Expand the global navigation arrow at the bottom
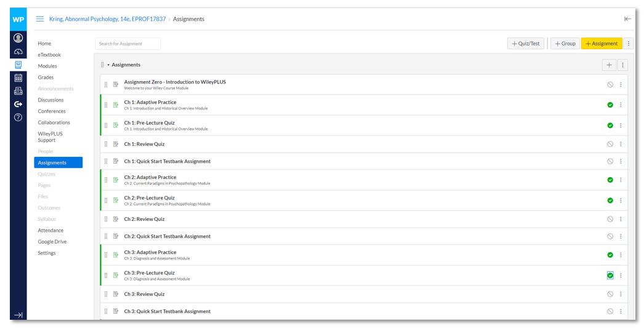This screenshot has width=644, height=329. coord(18,315)
